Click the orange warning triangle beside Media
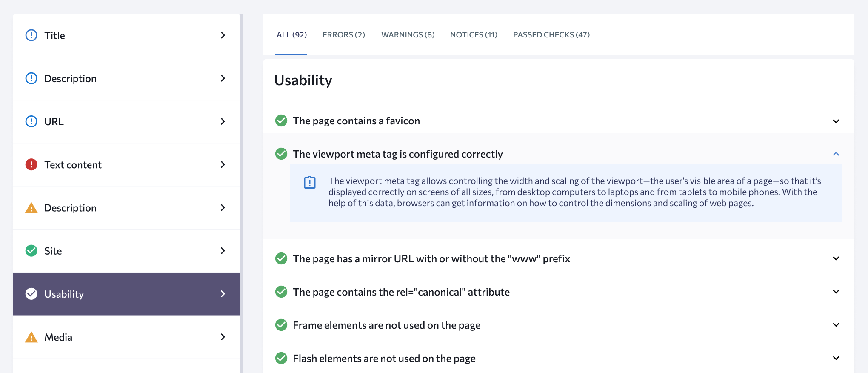The height and width of the screenshot is (373, 868). click(31, 337)
